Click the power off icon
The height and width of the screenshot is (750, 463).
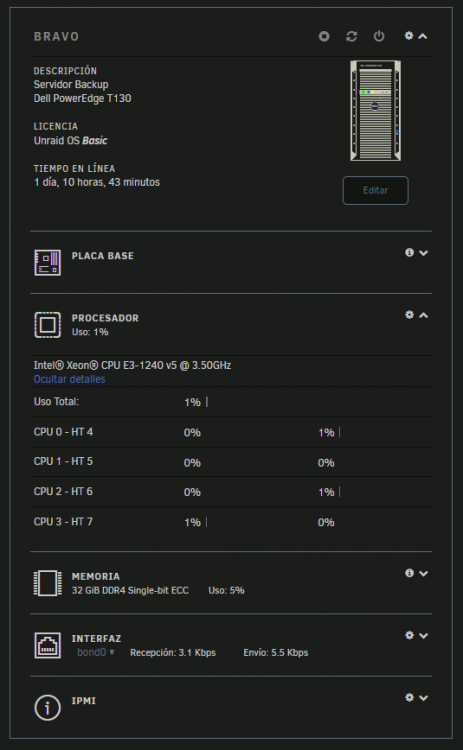pos(379,36)
